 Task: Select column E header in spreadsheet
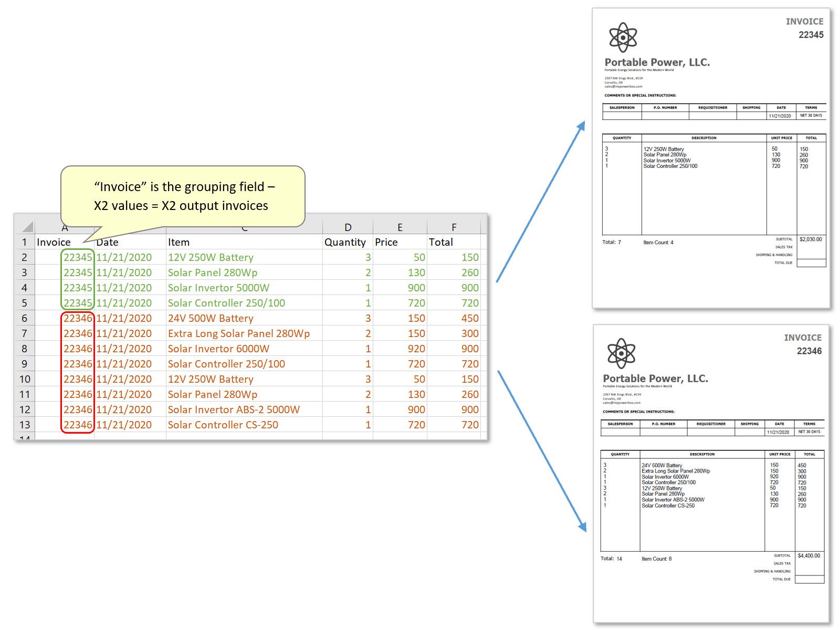click(x=400, y=227)
